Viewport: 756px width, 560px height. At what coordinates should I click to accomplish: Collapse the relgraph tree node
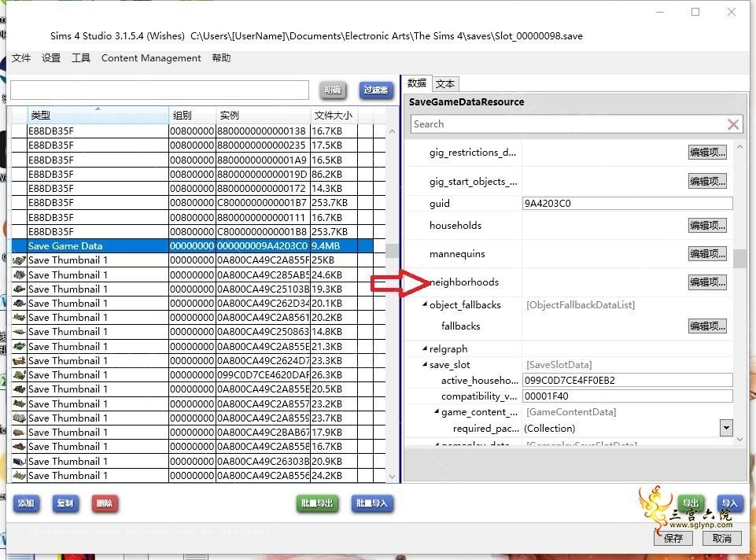coord(425,348)
